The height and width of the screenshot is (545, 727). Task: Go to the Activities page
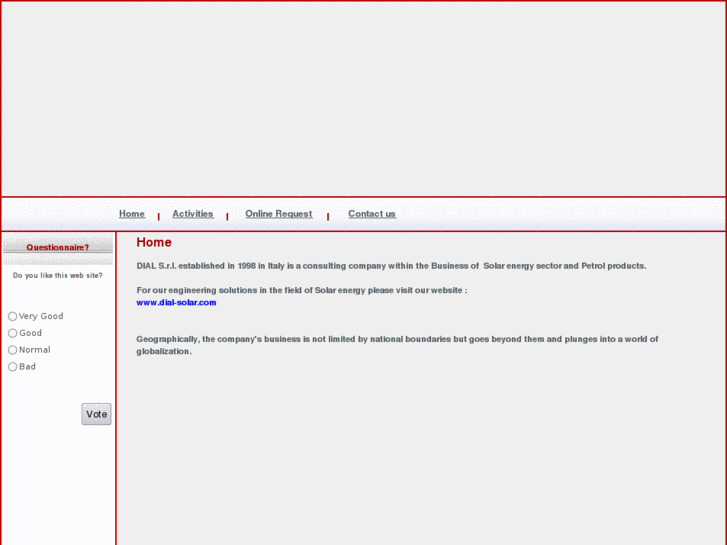click(x=193, y=214)
